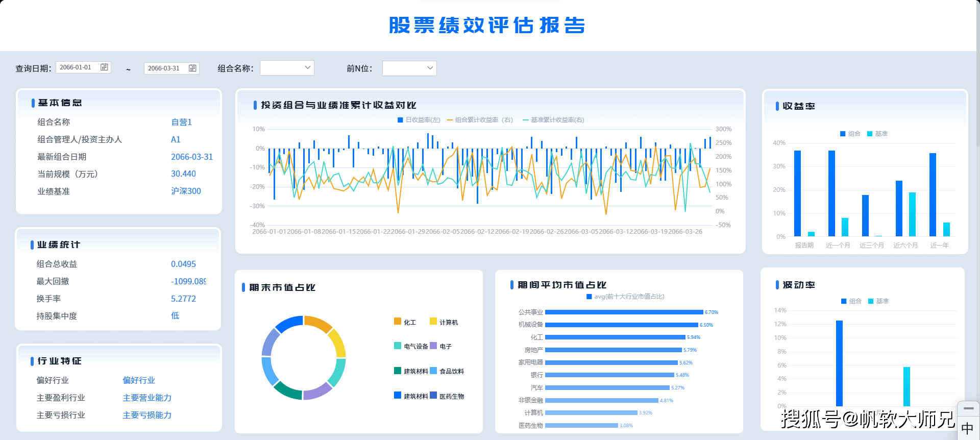
Task: Toggle the 日收益率(左) series in legend
Action: click(419, 120)
